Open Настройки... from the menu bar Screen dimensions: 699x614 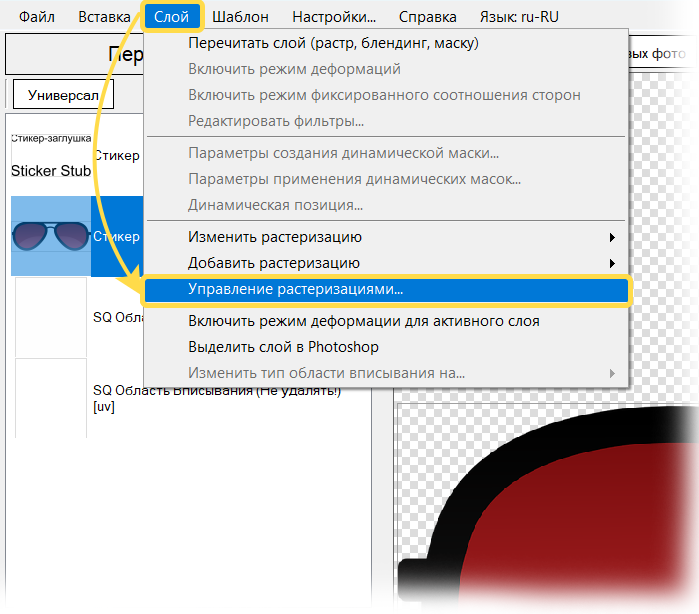[334, 17]
